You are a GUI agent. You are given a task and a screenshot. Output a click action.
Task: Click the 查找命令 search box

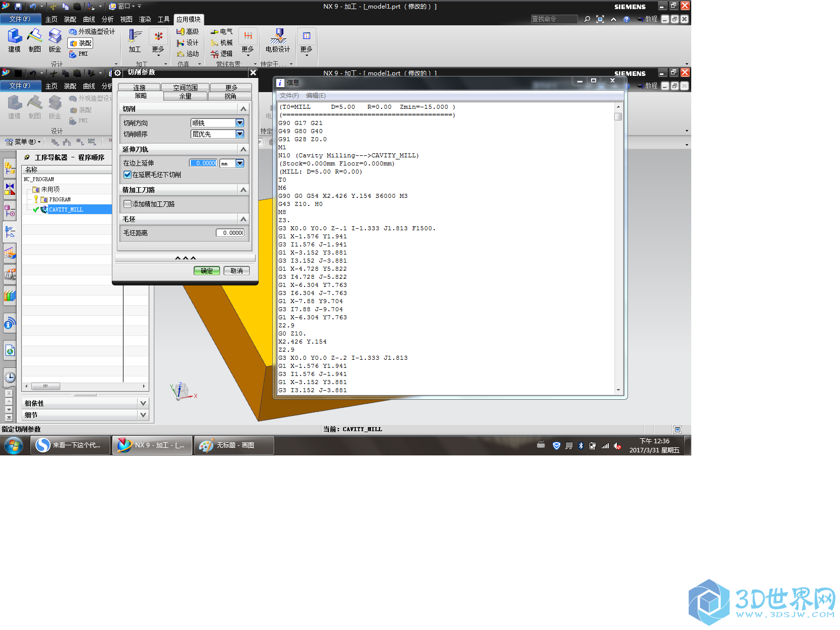coord(554,19)
